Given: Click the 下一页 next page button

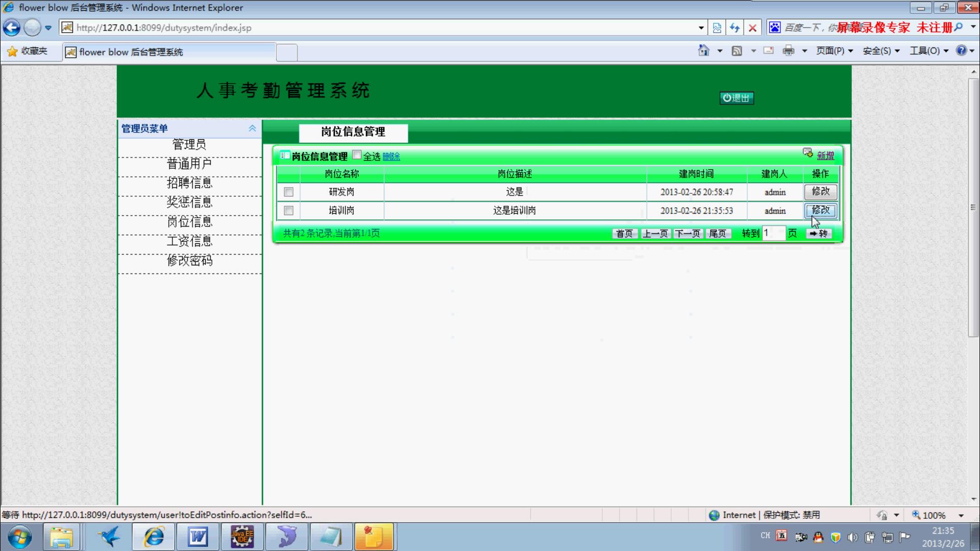Looking at the screenshot, I should (688, 234).
